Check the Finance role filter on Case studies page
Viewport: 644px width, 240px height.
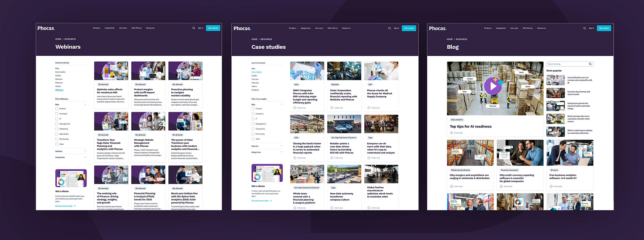coord(253,109)
